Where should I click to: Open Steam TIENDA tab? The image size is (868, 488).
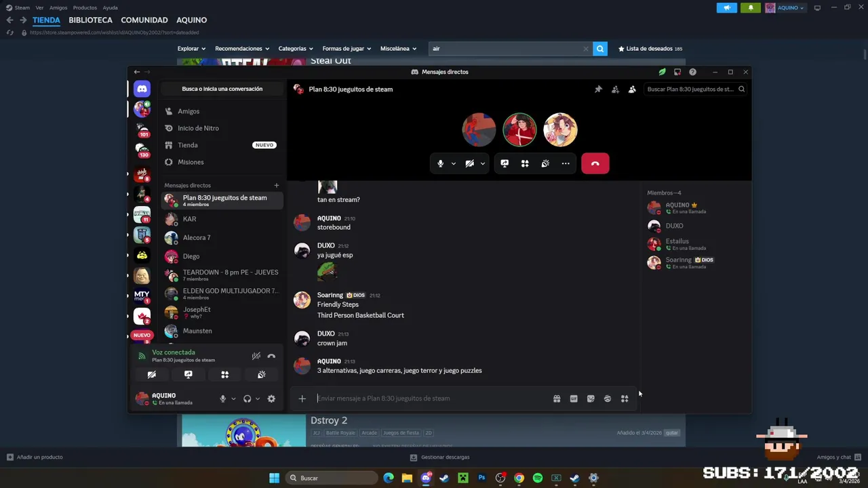[x=46, y=20]
